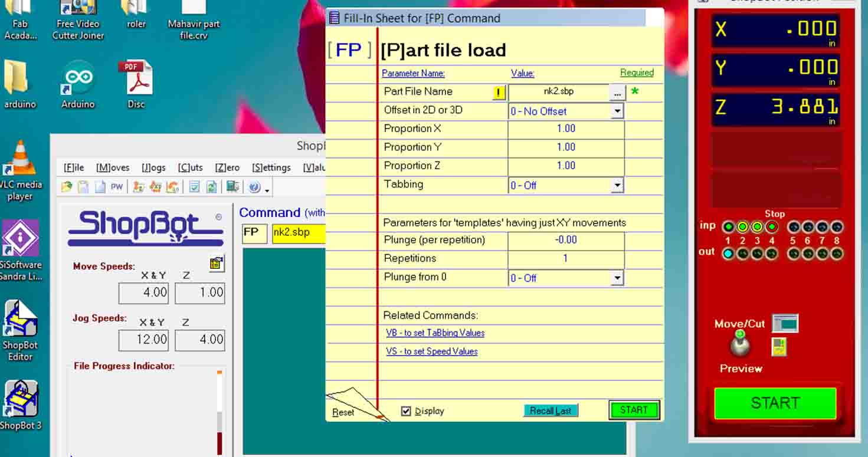868x457 pixels.
Task: Click Jog Speeds X & Y field
Action: click(x=144, y=340)
